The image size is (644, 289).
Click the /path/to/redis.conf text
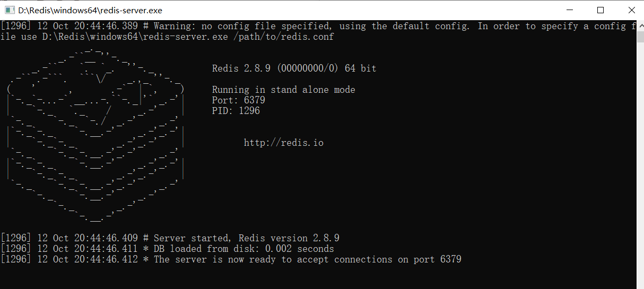click(x=284, y=37)
